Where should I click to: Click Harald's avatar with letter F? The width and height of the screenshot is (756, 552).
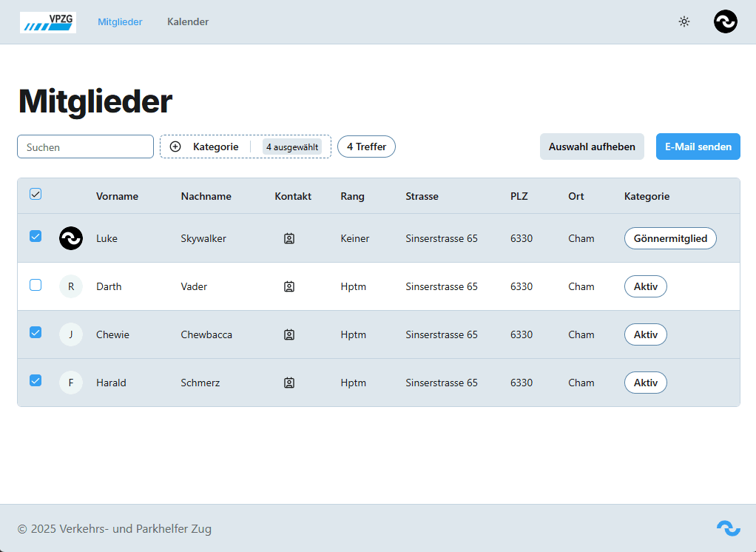[71, 383]
